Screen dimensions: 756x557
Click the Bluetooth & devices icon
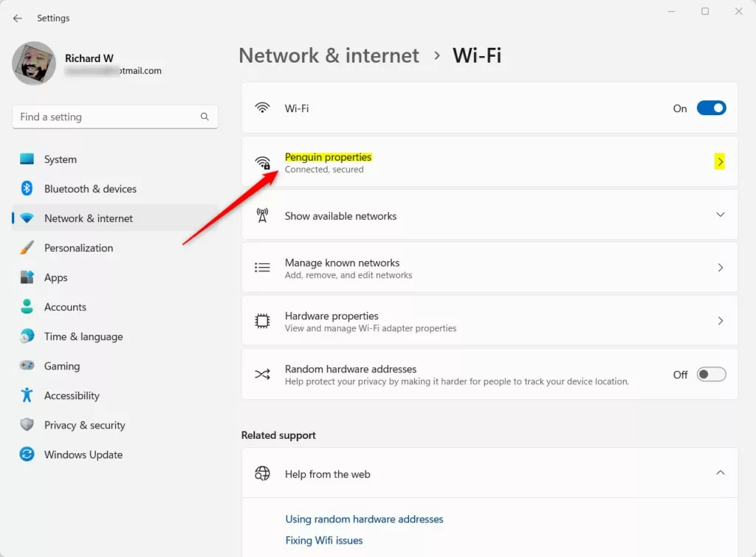point(27,189)
